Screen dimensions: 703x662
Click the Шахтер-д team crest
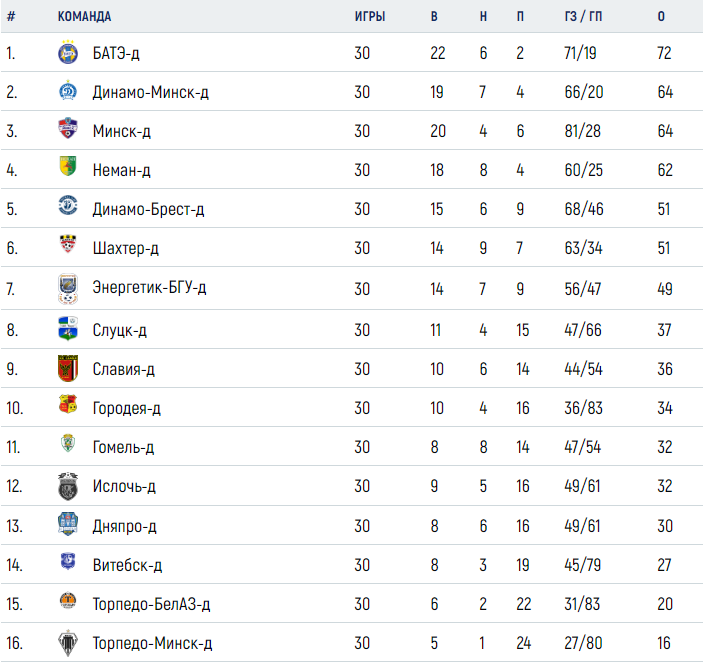[x=67, y=248]
